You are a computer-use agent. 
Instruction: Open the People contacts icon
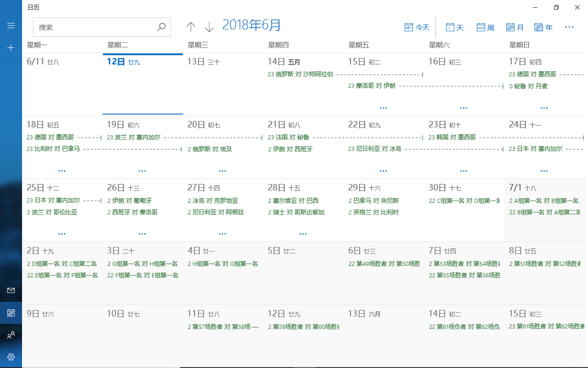click(11, 335)
